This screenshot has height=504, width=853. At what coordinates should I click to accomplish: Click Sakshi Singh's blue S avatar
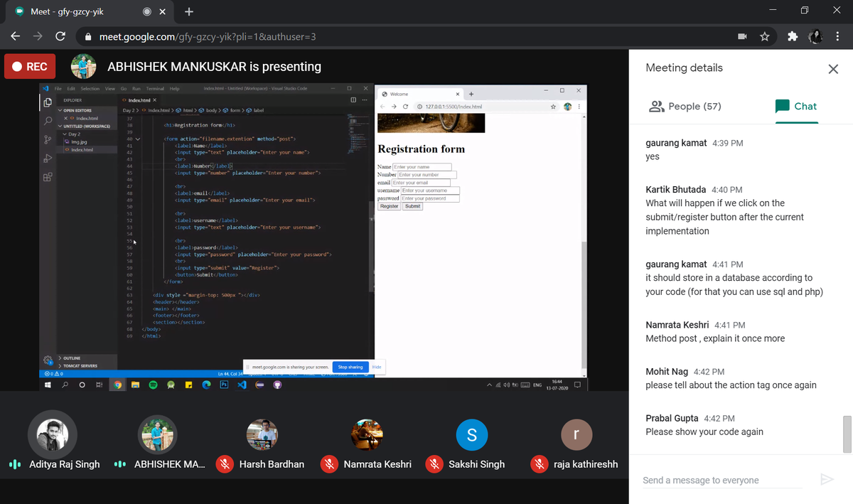click(472, 434)
